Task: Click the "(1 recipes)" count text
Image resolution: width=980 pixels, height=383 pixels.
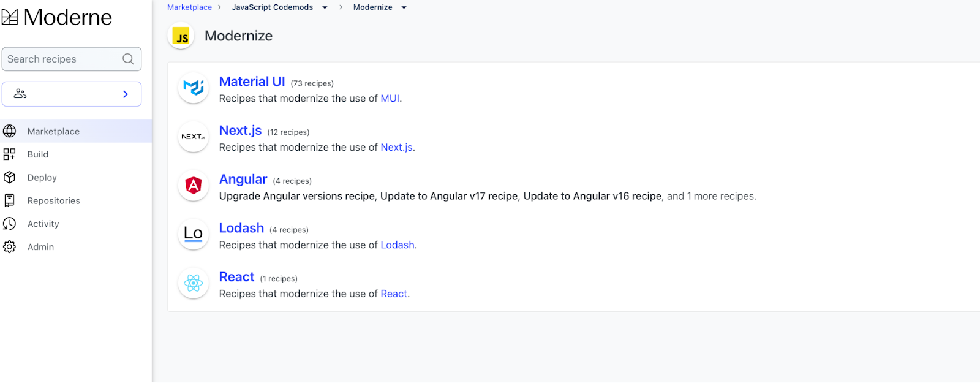Action: pyautogui.click(x=279, y=279)
